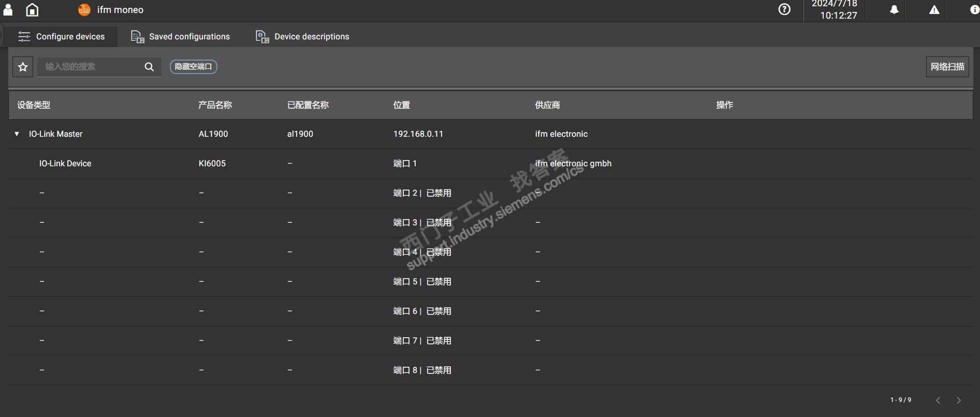Sort by the 产品名称 column header
Viewport: 980px width, 417px height.
point(215,105)
